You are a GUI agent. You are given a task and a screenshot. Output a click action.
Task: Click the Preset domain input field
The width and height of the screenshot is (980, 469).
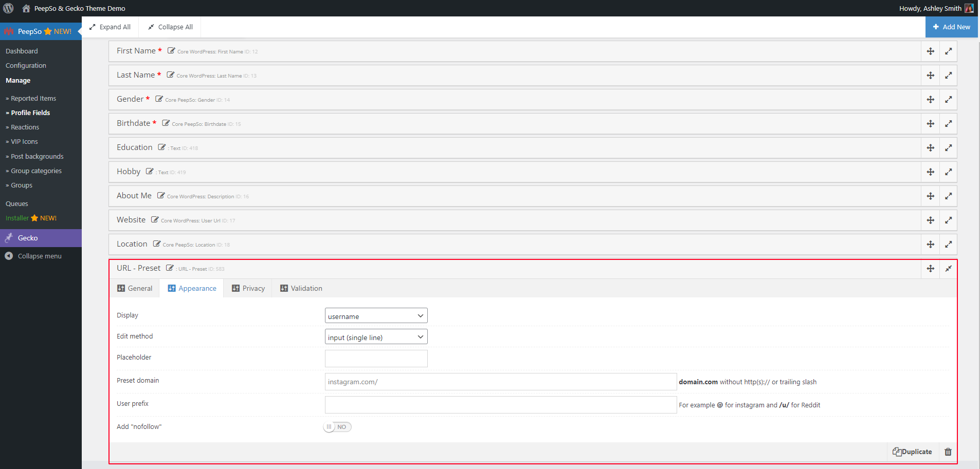click(501, 382)
